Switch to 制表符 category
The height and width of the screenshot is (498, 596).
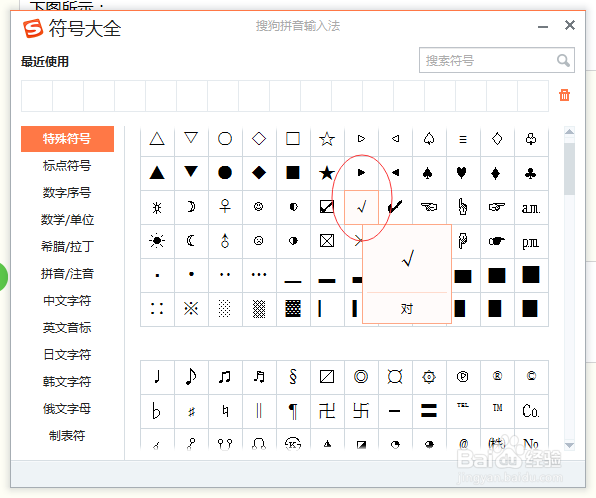pos(67,436)
